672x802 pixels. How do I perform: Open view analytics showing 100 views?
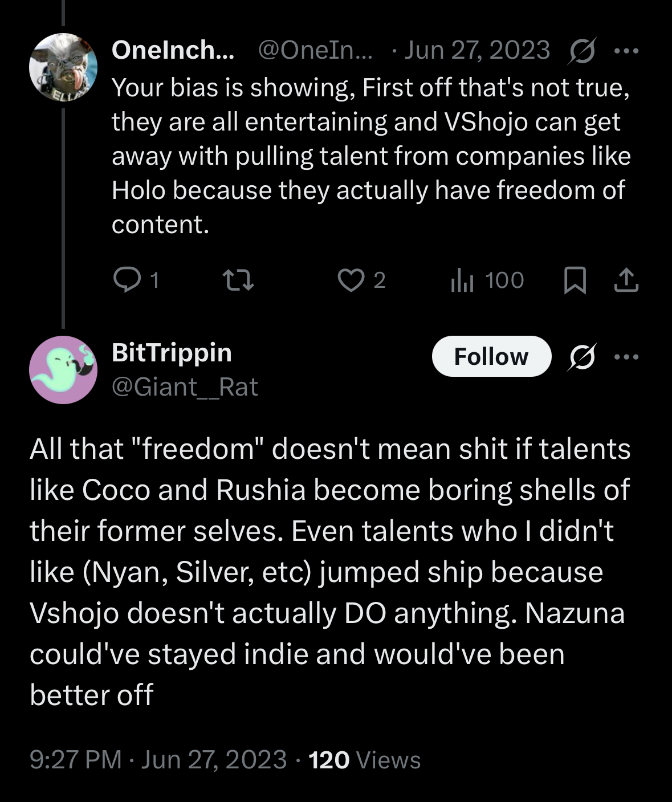tap(462, 280)
